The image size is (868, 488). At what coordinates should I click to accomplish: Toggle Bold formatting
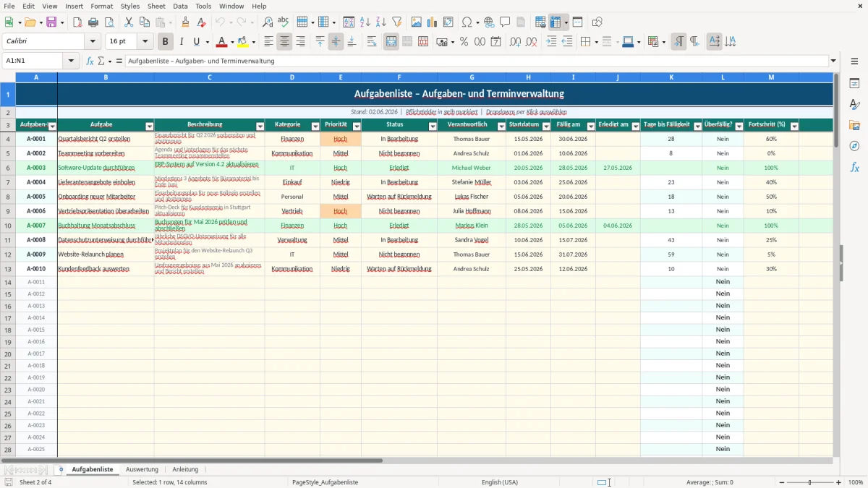(166, 42)
